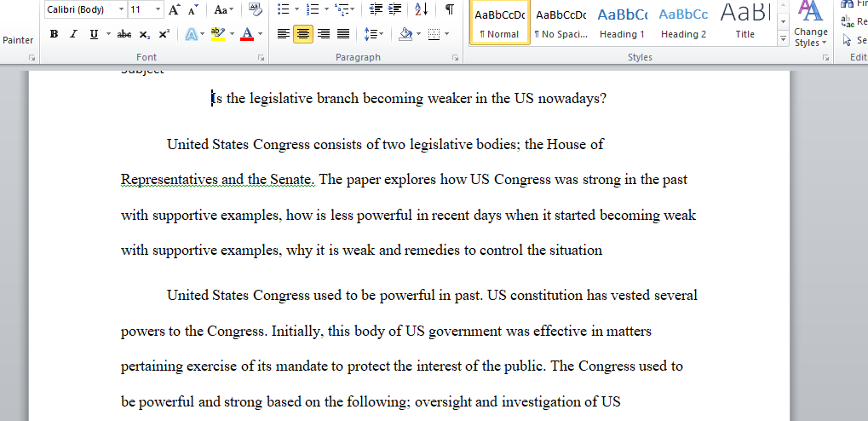Apply the Normal style
The image size is (868, 421).
500,23
